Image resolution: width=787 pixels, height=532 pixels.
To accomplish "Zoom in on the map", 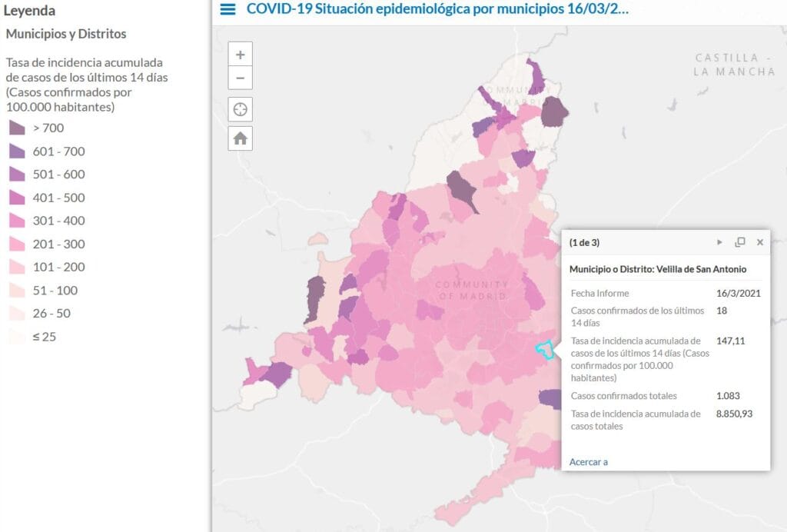I will click(240, 55).
